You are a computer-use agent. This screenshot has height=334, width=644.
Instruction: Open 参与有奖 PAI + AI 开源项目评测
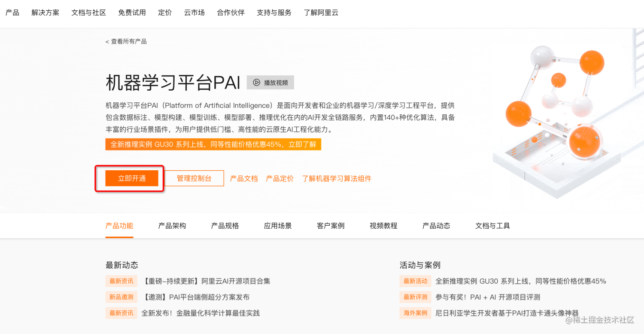click(488, 297)
